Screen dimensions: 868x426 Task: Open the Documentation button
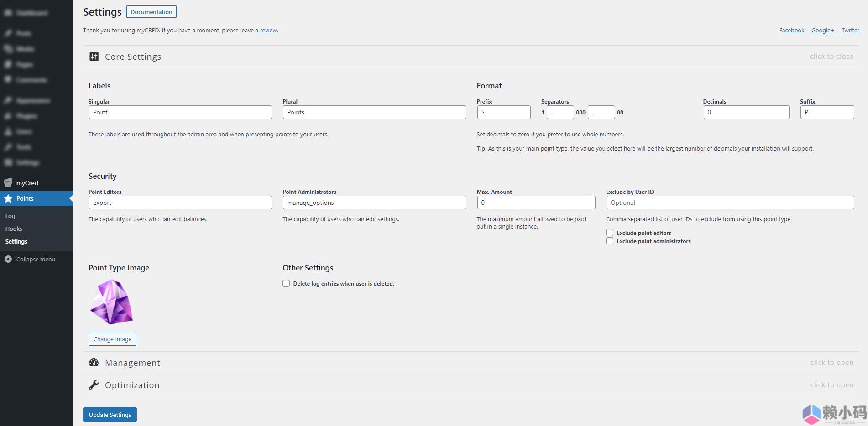pyautogui.click(x=151, y=12)
